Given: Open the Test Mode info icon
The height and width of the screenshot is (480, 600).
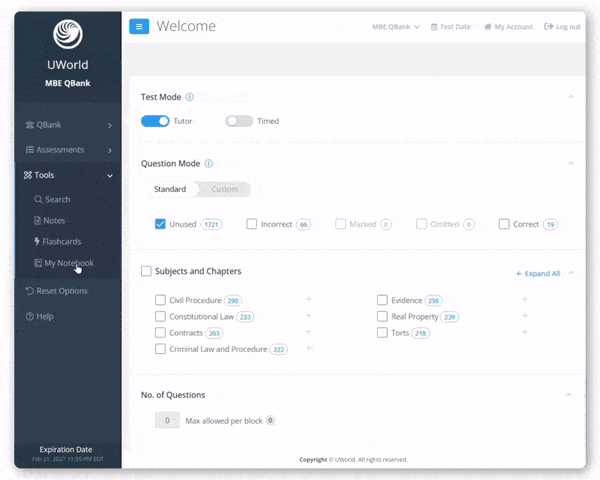Looking at the screenshot, I should [x=189, y=97].
